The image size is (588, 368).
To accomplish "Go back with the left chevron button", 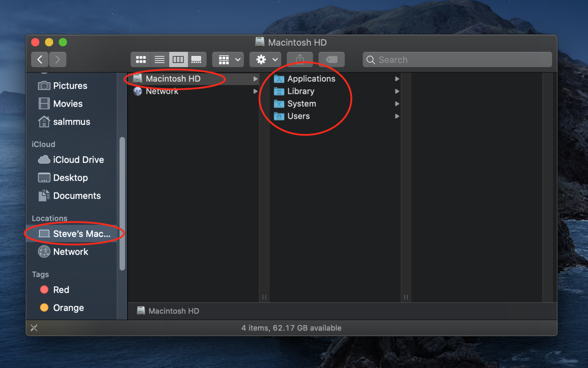I will 40,59.
